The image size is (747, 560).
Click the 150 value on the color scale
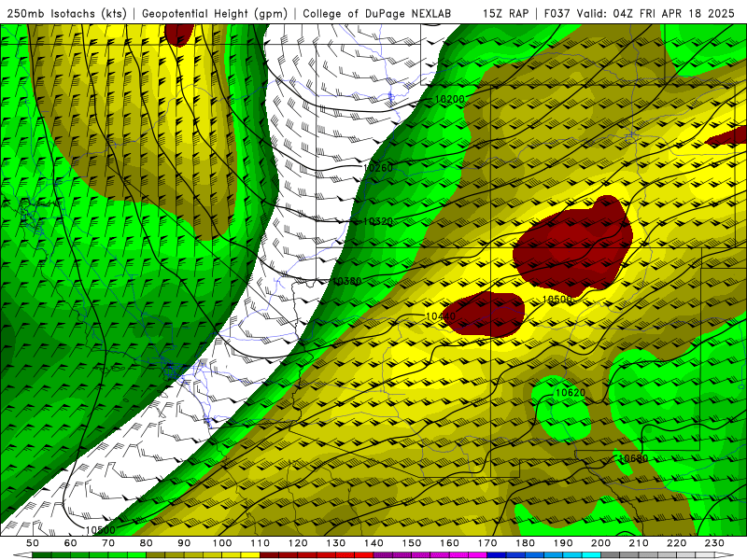coord(412,543)
